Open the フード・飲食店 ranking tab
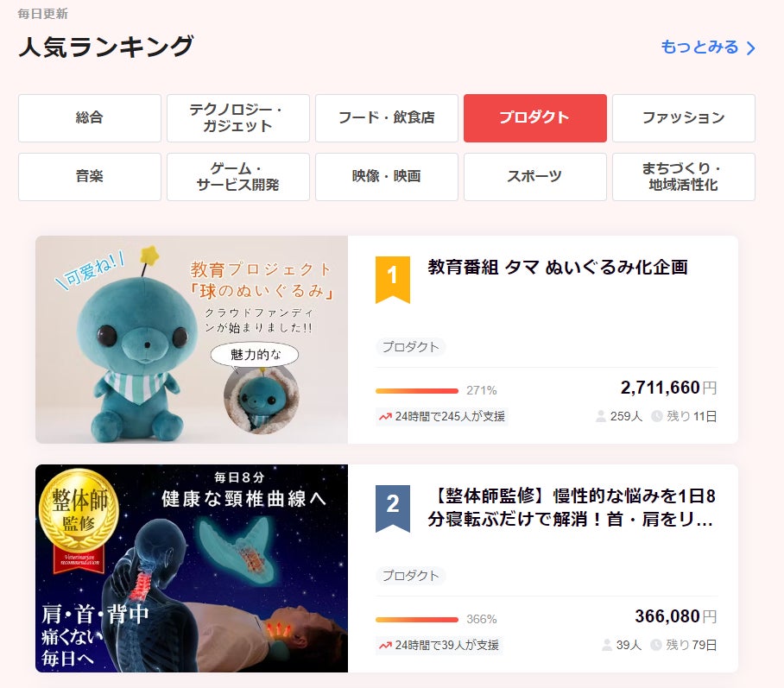This screenshot has height=688, width=784. 387,118
